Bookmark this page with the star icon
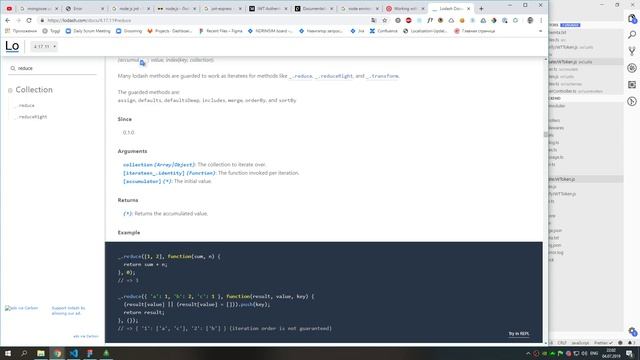Viewport: 640px width, 360px height. point(384,20)
